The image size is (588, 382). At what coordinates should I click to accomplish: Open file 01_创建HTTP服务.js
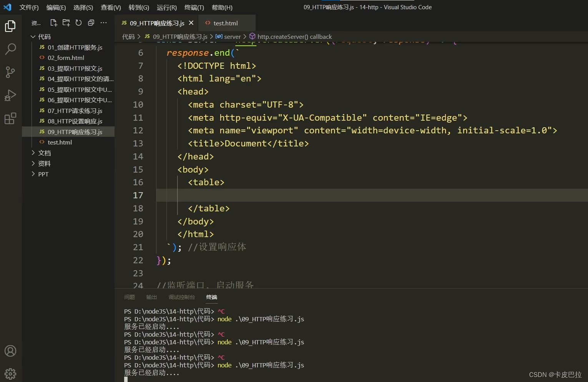coord(68,47)
